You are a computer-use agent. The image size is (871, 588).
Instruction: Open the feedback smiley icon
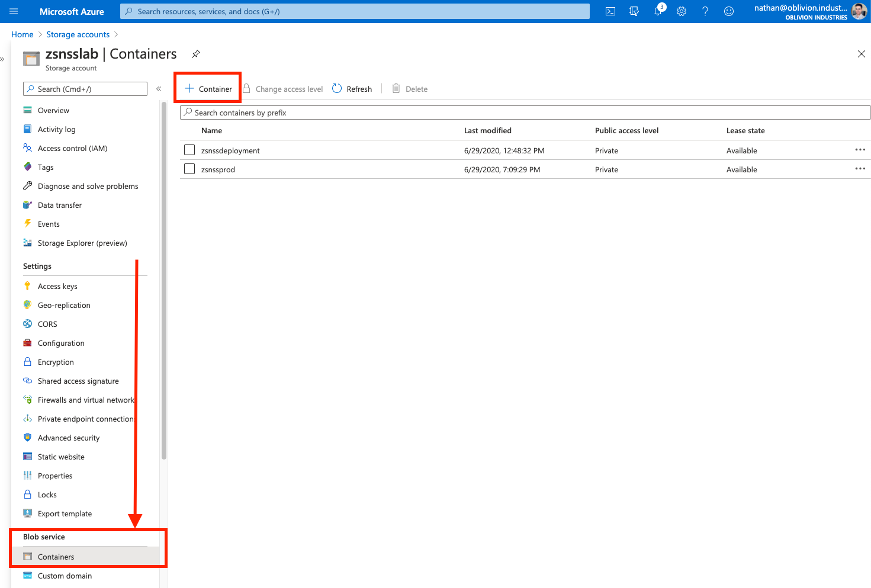click(729, 11)
